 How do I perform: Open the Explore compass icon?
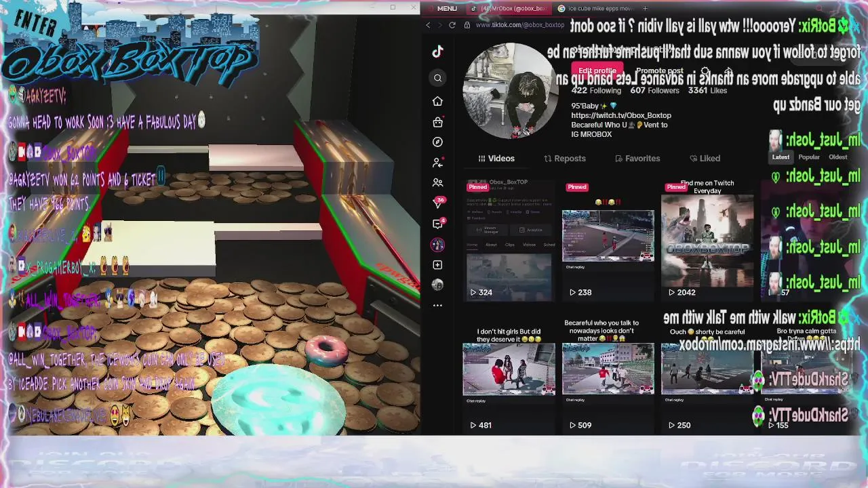[x=437, y=142]
